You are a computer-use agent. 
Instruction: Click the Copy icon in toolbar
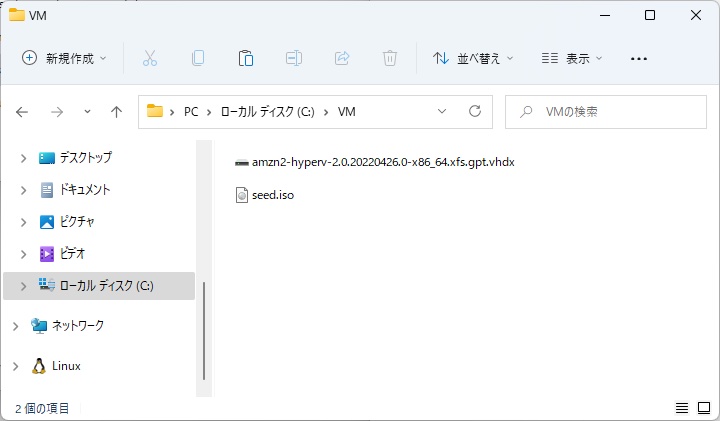(198, 59)
